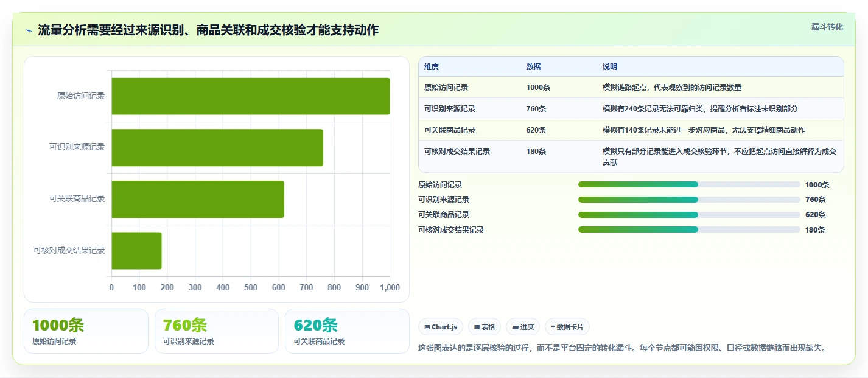The height and width of the screenshot is (378, 868).
Task: Click table cell 可关联商品记录
Action: [450, 130]
